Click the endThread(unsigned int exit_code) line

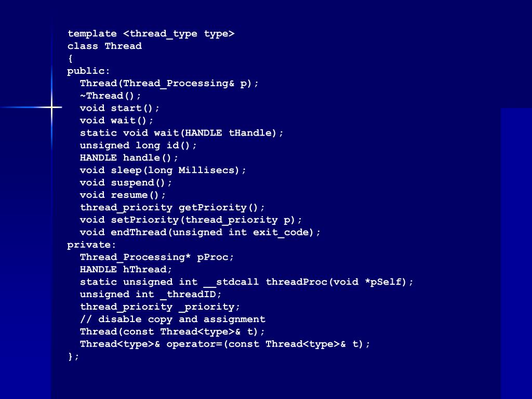point(200,232)
